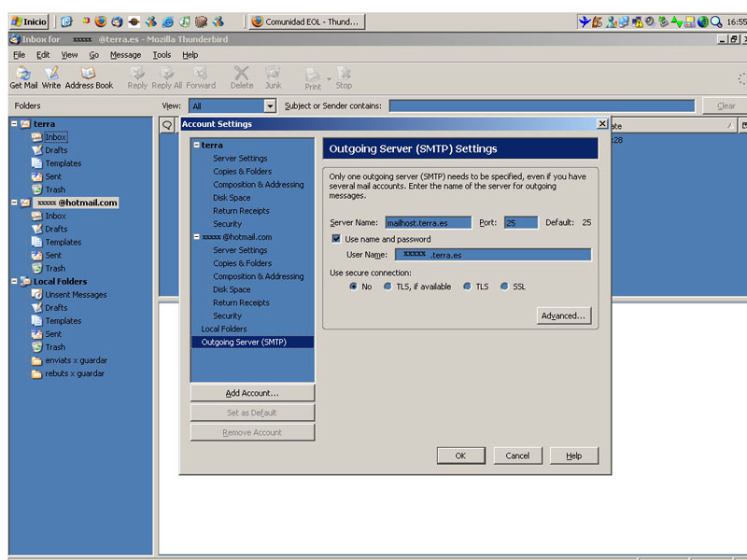Select Inbox icon under terra account
The height and width of the screenshot is (560, 747).
(x=36, y=137)
